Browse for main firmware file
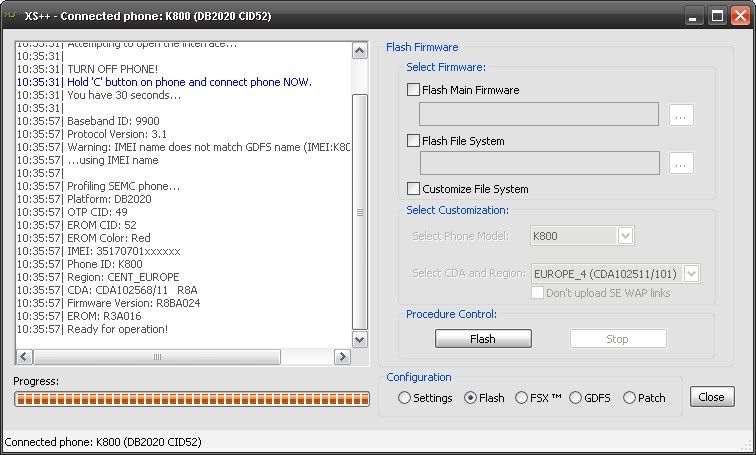The image size is (756, 455). coord(681,116)
